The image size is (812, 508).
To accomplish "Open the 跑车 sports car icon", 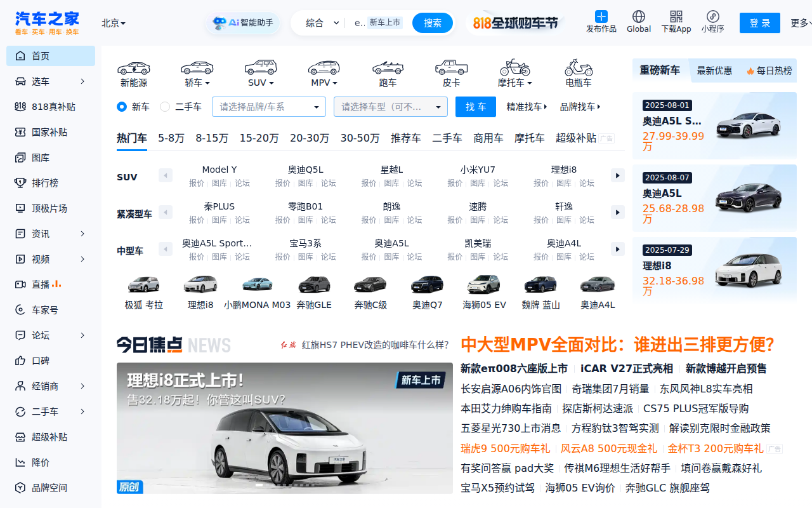I will tap(388, 68).
